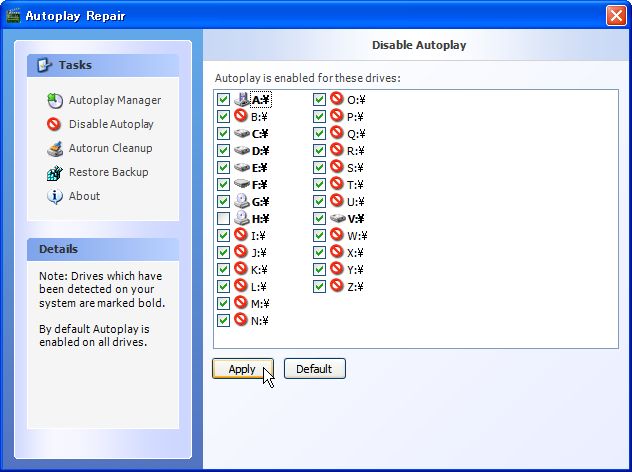Click prohibition icon next to I:¥
Screen dimensions: 632x472
(x=241, y=235)
